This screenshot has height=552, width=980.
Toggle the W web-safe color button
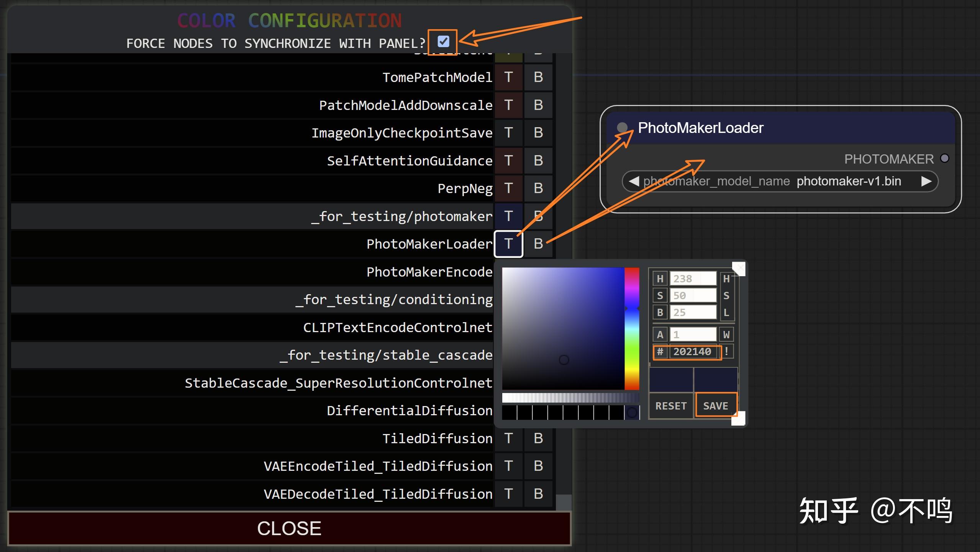click(726, 335)
